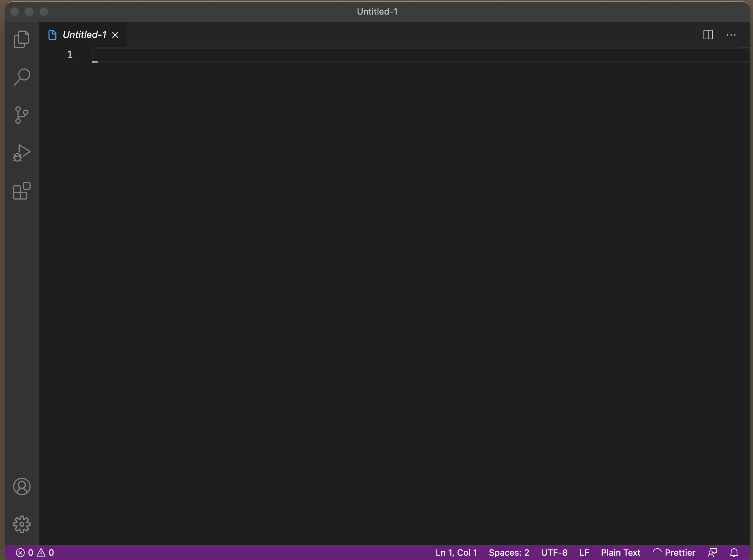Open the errors and warnings problems panel
This screenshot has height=560, width=753.
(x=35, y=553)
